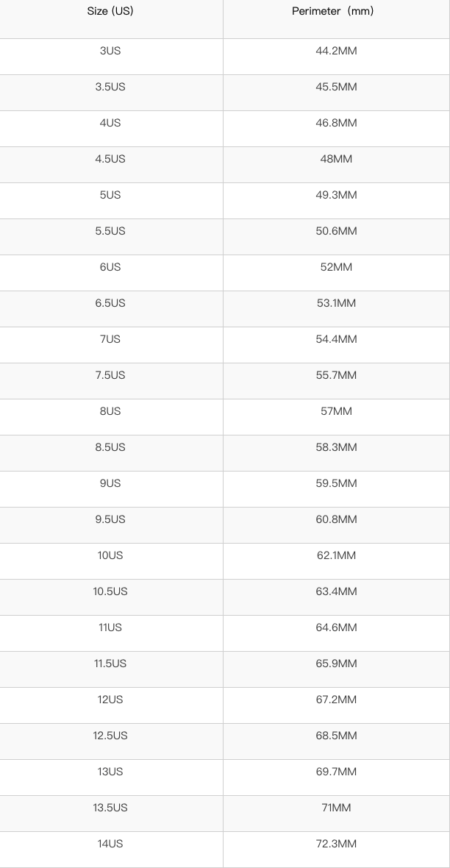
Task: Click the 58.3MM perimeter value
Action: 336,447
